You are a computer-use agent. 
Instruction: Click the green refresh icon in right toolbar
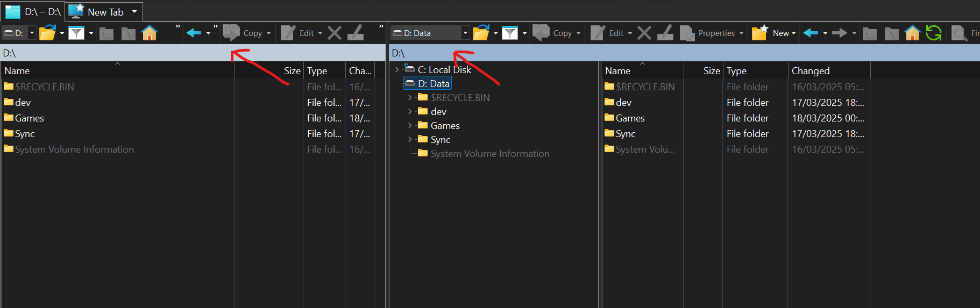[933, 33]
